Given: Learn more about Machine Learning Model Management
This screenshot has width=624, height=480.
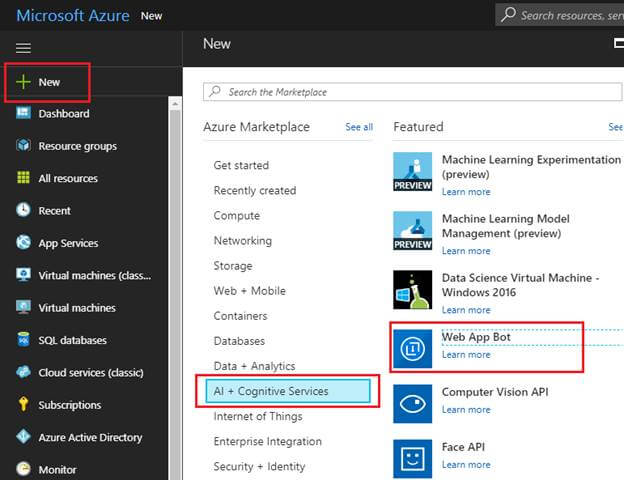Looking at the screenshot, I should pos(466,251).
